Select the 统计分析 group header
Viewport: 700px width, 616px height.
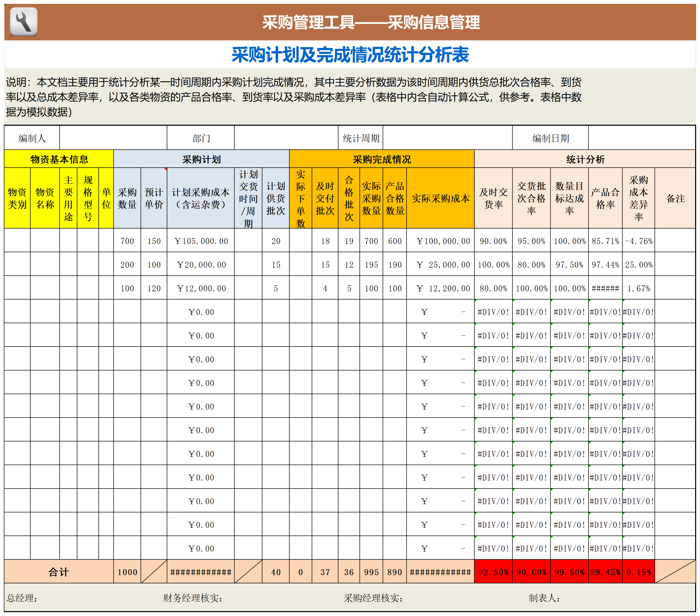pyautogui.click(x=585, y=159)
